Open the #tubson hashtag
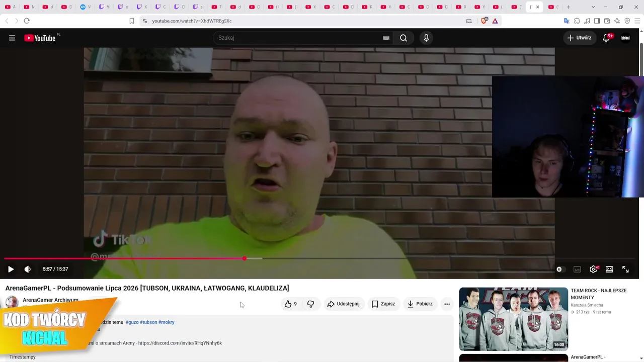This screenshot has width=644, height=362. pos(148,322)
